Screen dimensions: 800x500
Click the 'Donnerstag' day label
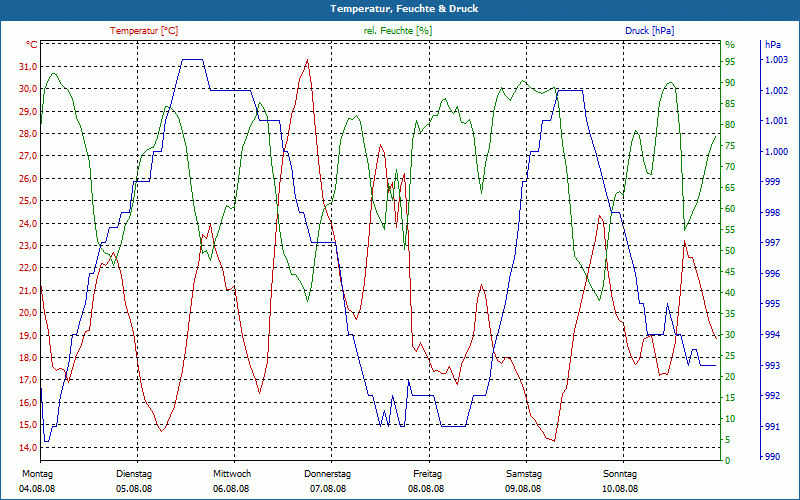(328, 474)
